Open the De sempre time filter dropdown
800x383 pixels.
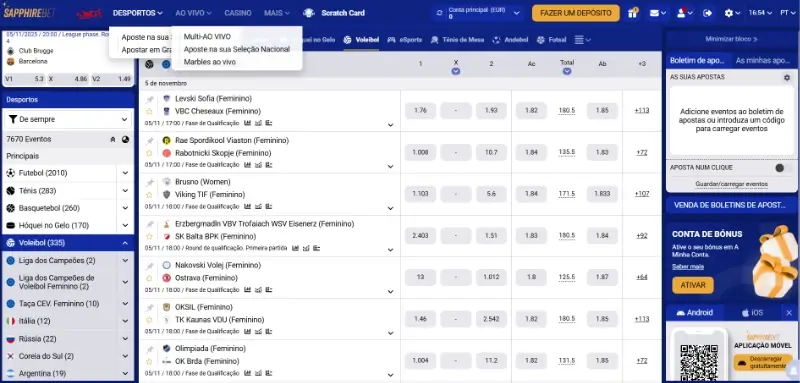[x=68, y=119]
